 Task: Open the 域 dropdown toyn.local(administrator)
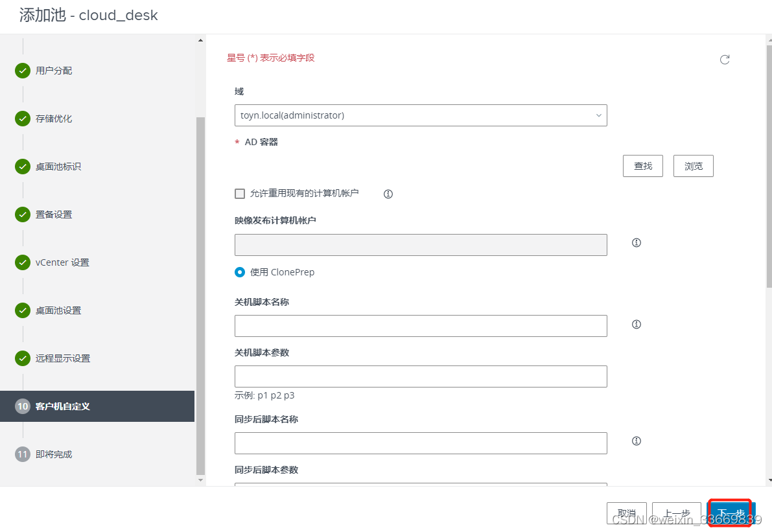coord(421,115)
